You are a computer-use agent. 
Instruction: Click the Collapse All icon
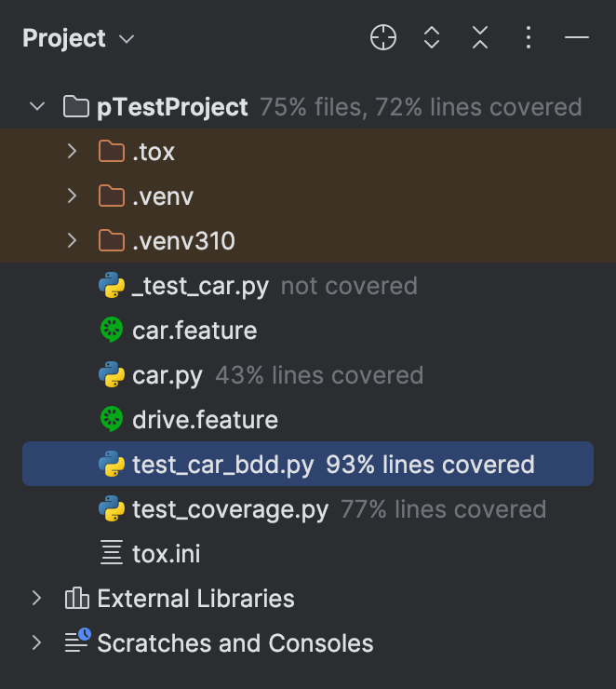pyautogui.click(x=480, y=37)
